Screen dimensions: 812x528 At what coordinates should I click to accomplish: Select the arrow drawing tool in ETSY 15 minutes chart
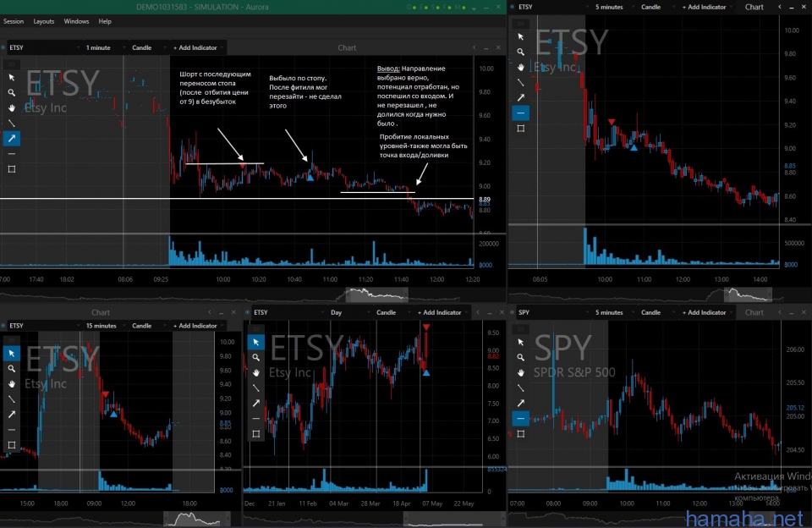[x=11, y=415]
